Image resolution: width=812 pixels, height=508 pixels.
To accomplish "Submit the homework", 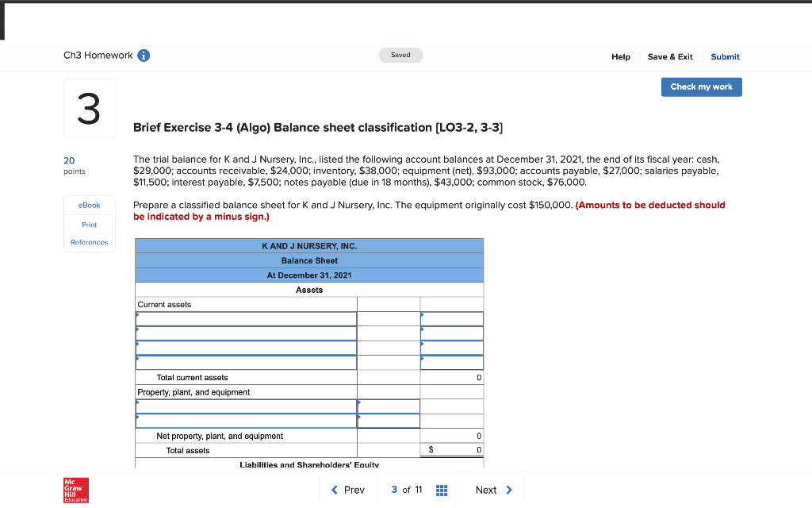I will tap(725, 56).
